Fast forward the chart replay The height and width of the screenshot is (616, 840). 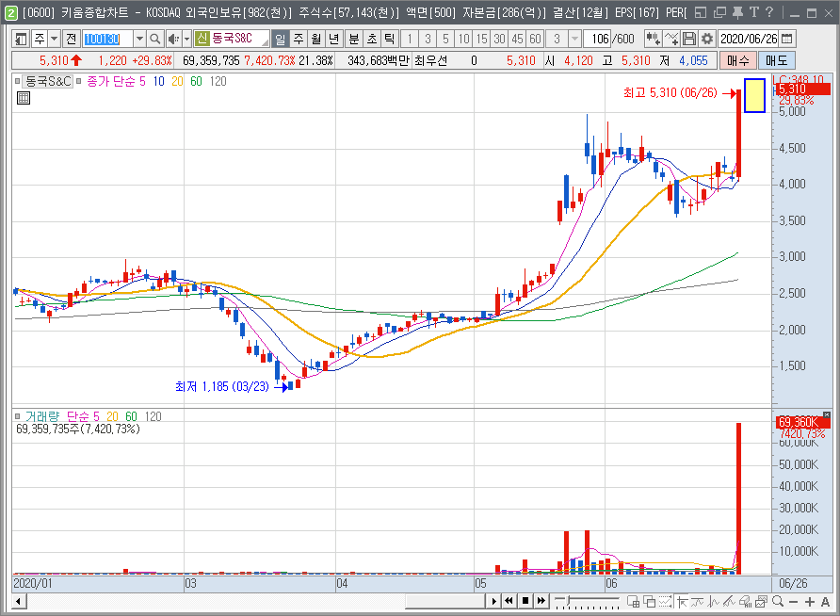point(541,601)
